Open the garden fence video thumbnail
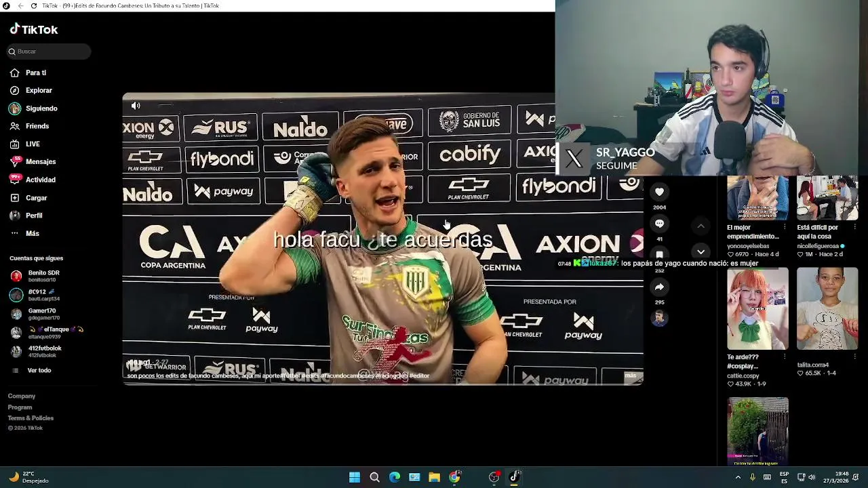868x488 pixels. pyautogui.click(x=757, y=431)
